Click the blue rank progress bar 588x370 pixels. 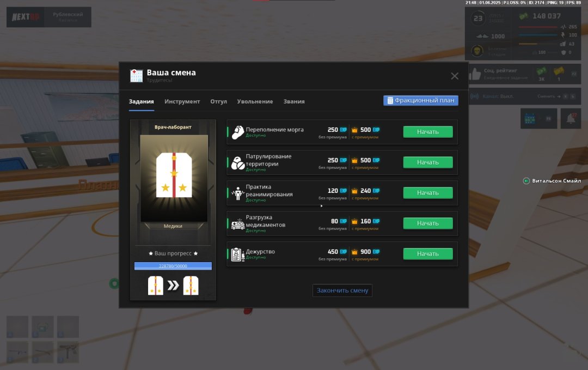pos(173,266)
